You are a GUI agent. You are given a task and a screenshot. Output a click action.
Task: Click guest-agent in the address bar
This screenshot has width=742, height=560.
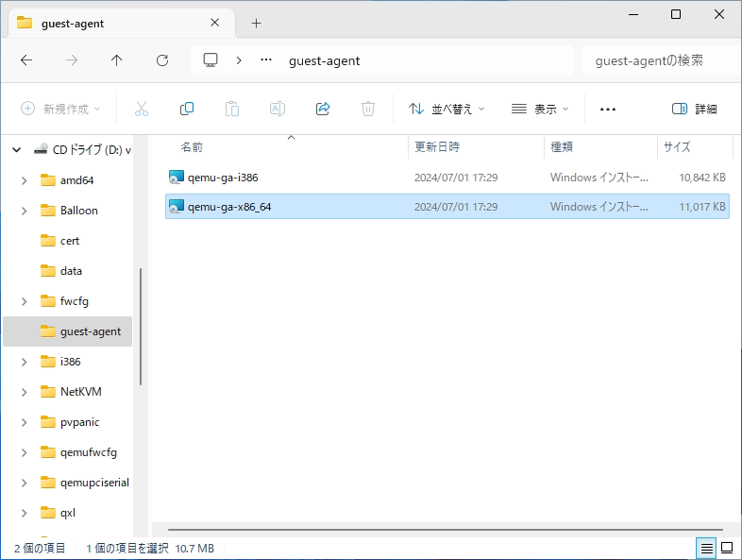[x=325, y=60]
